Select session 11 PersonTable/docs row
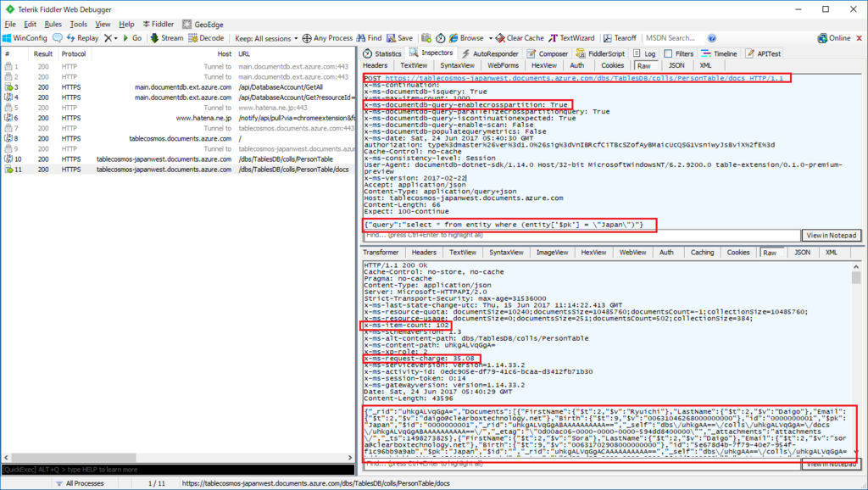The image size is (868, 490). pos(178,170)
